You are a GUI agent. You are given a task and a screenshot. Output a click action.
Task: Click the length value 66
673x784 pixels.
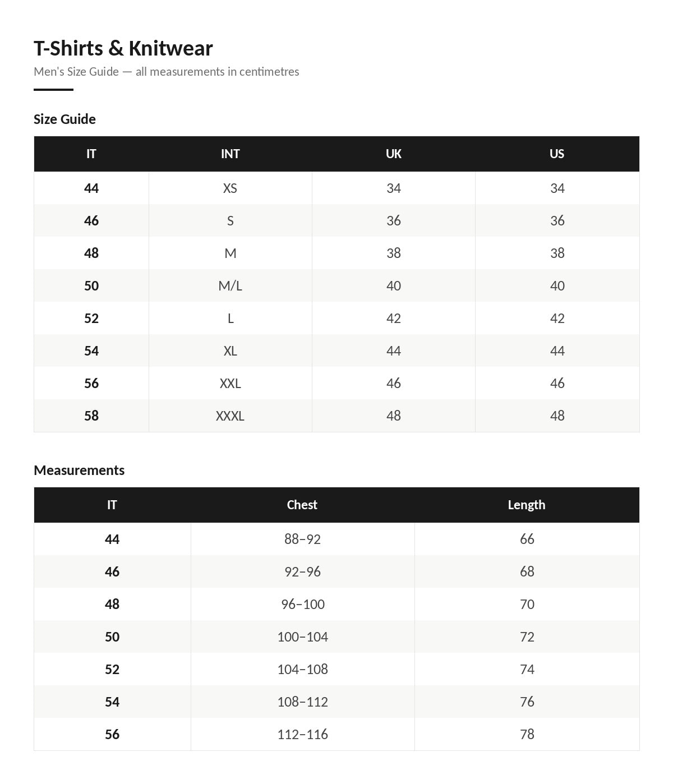click(x=527, y=539)
